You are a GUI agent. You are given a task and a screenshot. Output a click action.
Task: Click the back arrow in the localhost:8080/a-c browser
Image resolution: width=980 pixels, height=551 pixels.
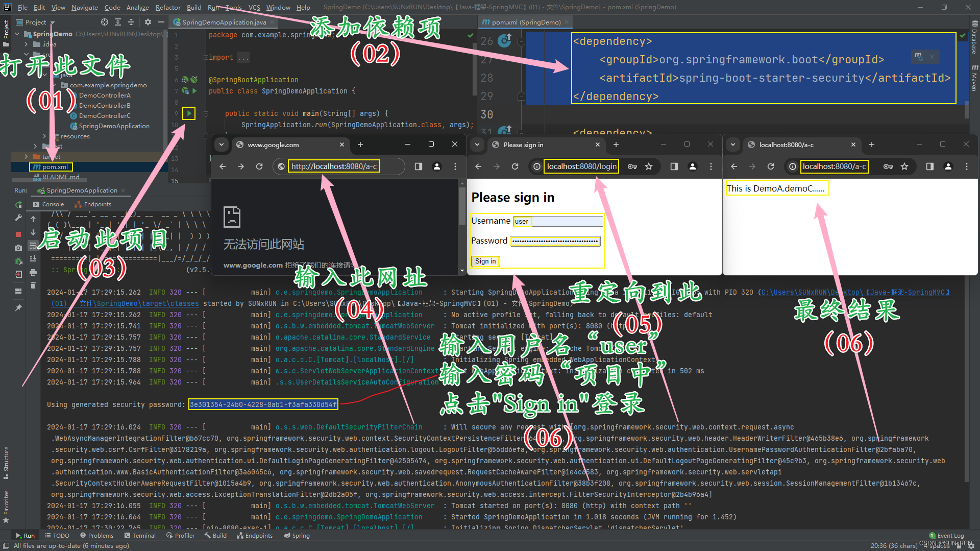point(734,166)
